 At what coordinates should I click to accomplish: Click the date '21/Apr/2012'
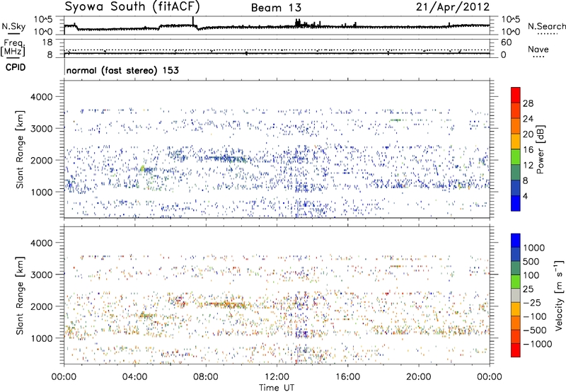click(453, 7)
